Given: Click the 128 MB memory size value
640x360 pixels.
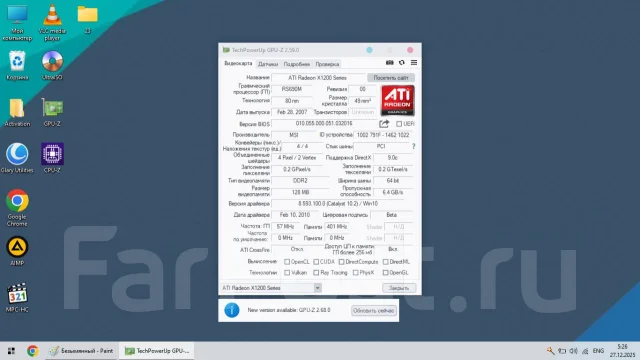Looking at the screenshot, I should [300, 192].
